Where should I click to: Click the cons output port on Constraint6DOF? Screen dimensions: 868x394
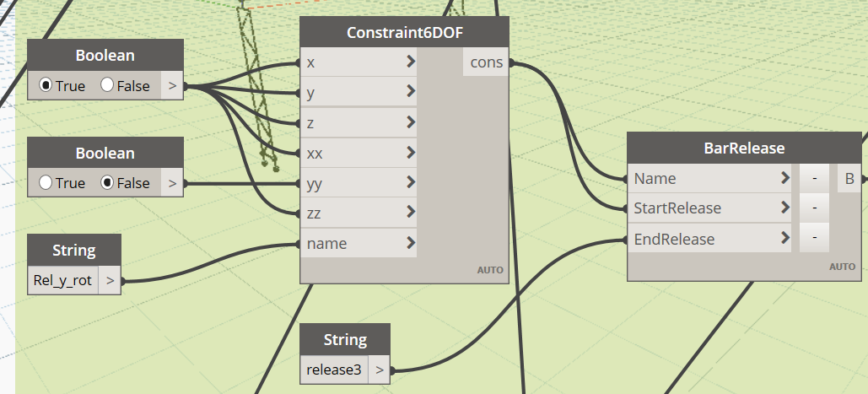tap(486, 62)
